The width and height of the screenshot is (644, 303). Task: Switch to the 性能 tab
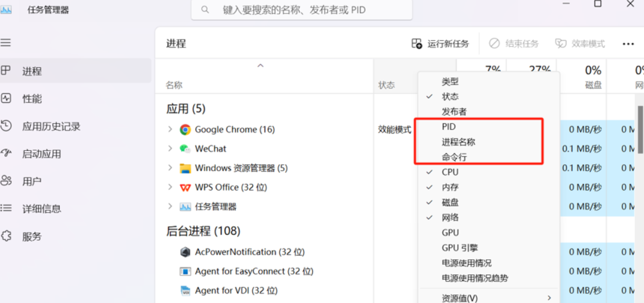tap(76, 99)
